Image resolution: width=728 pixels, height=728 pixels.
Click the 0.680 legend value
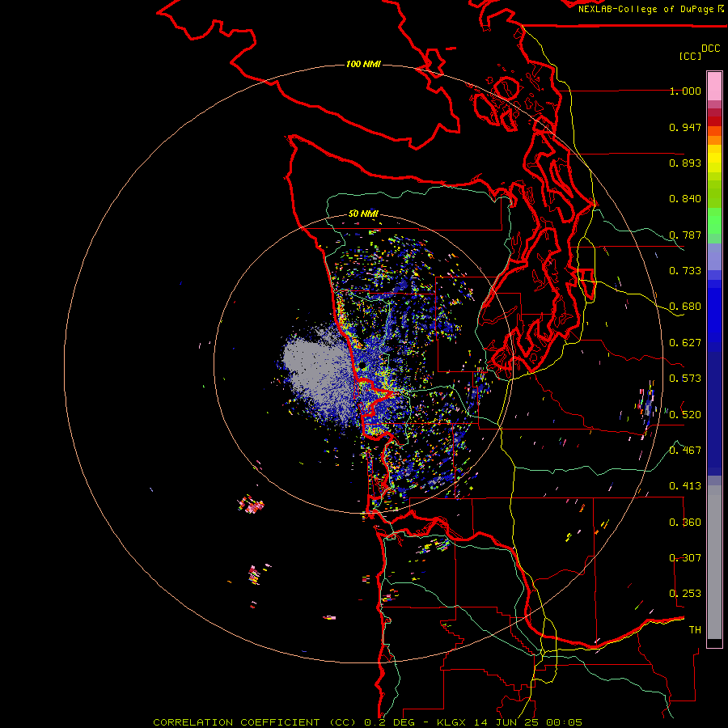click(x=685, y=307)
